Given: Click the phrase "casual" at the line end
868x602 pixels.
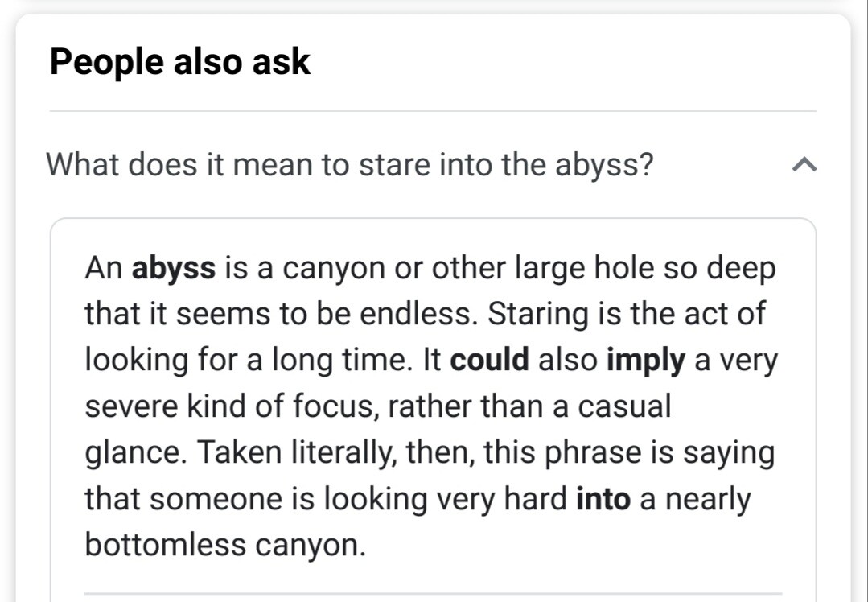Looking at the screenshot, I should [x=627, y=406].
